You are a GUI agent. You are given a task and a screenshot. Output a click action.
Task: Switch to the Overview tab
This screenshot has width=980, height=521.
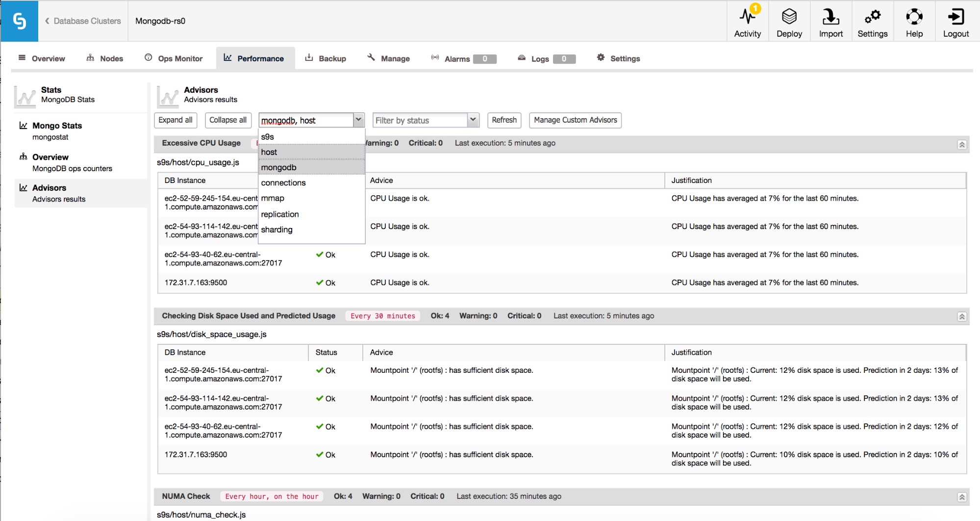pyautogui.click(x=42, y=58)
